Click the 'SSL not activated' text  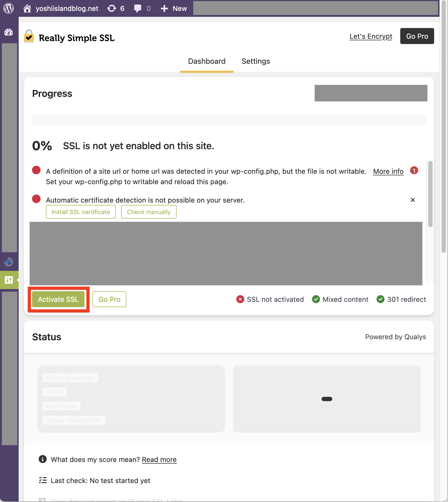click(x=275, y=299)
